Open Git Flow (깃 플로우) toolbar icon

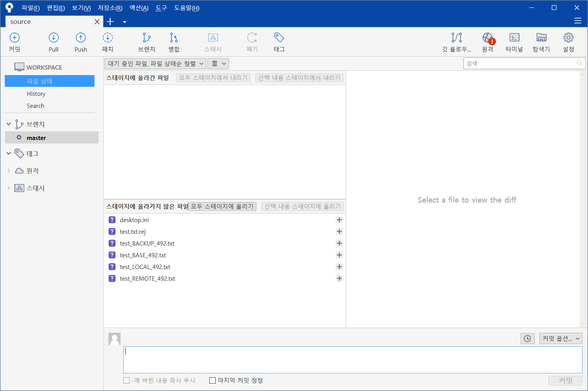pyautogui.click(x=456, y=42)
